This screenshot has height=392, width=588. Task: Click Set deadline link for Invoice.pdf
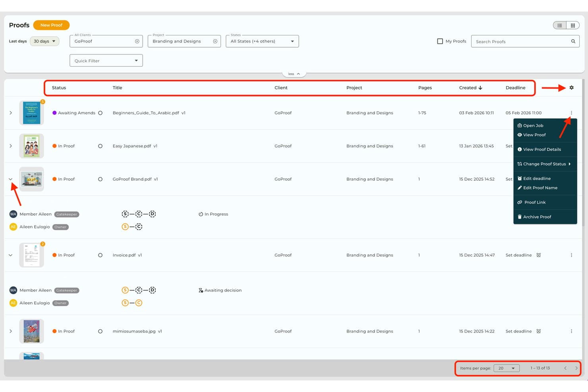point(518,255)
